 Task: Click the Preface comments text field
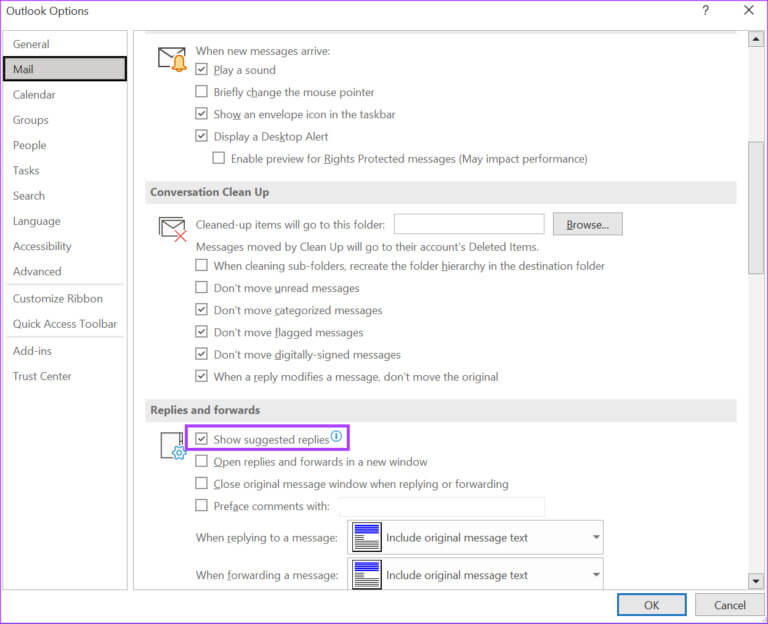(x=441, y=506)
